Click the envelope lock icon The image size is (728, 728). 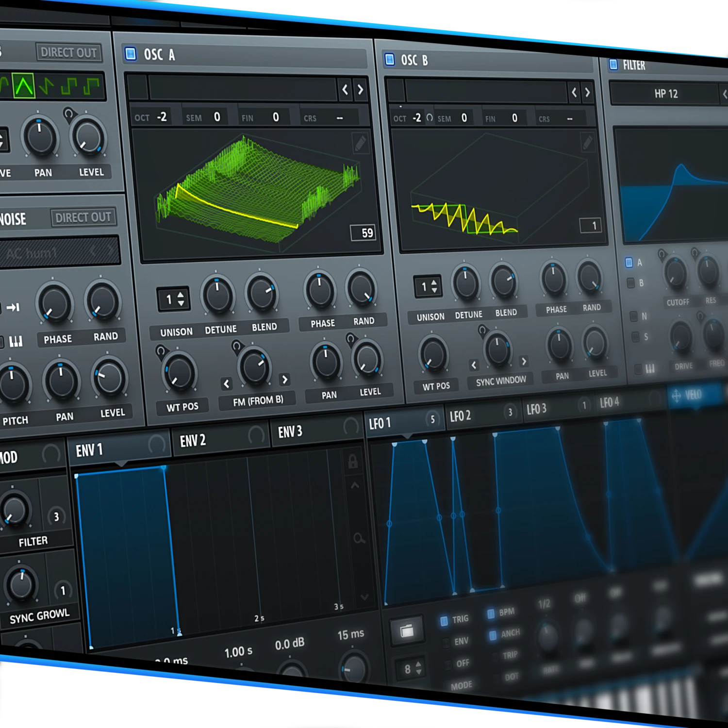(353, 462)
